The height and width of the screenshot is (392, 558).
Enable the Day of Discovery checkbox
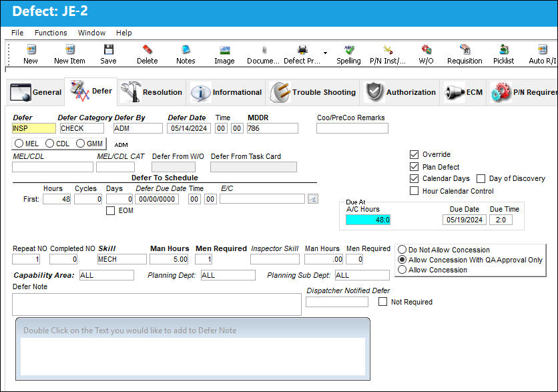click(x=481, y=178)
